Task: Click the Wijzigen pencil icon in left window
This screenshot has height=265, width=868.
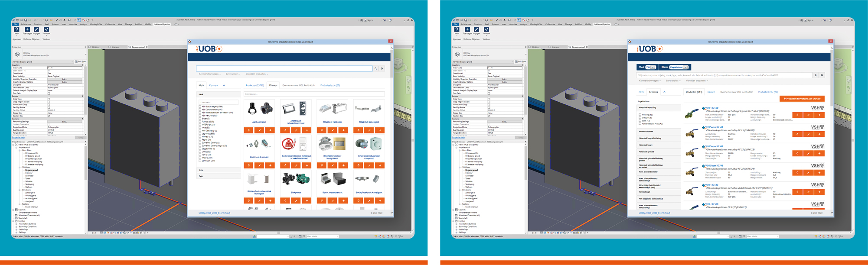Action: (36, 29)
